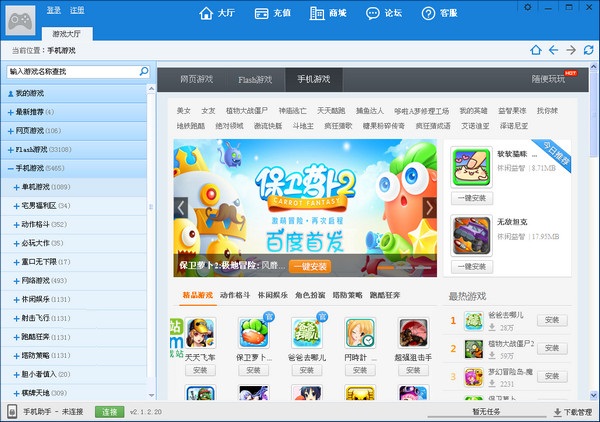The width and height of the screenshot is (600, 422).
Task: Expand 棋牌天地 subcategory
Action: click(16, 394)
